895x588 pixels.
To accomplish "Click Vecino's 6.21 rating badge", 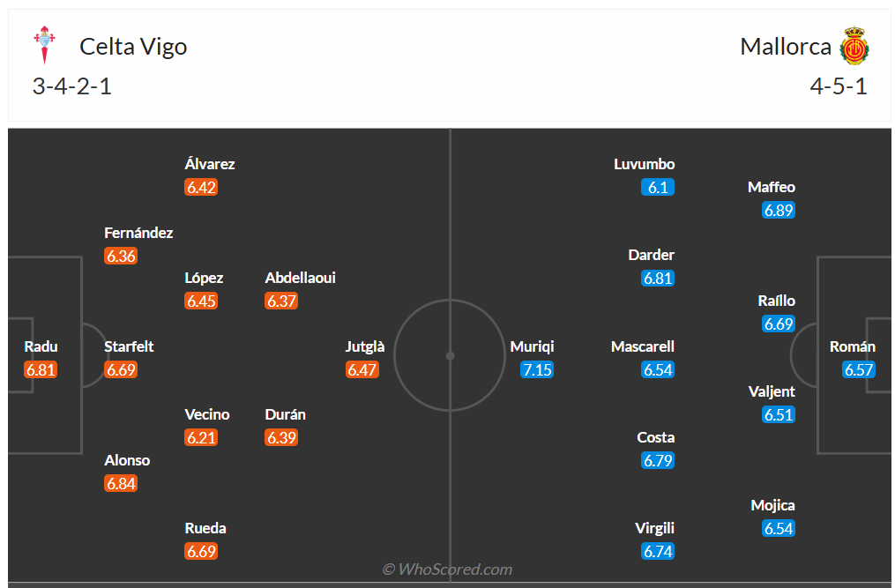I will point(201,437).
